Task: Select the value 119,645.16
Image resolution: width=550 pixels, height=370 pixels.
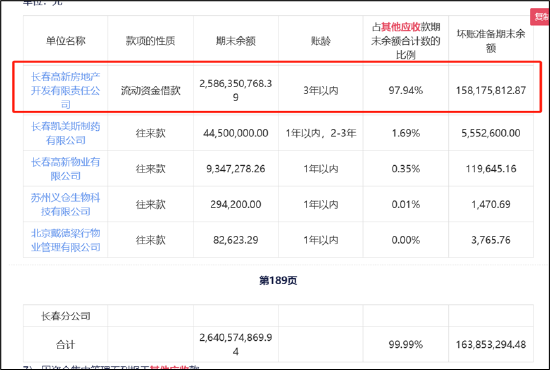Action: coord(491,169)
